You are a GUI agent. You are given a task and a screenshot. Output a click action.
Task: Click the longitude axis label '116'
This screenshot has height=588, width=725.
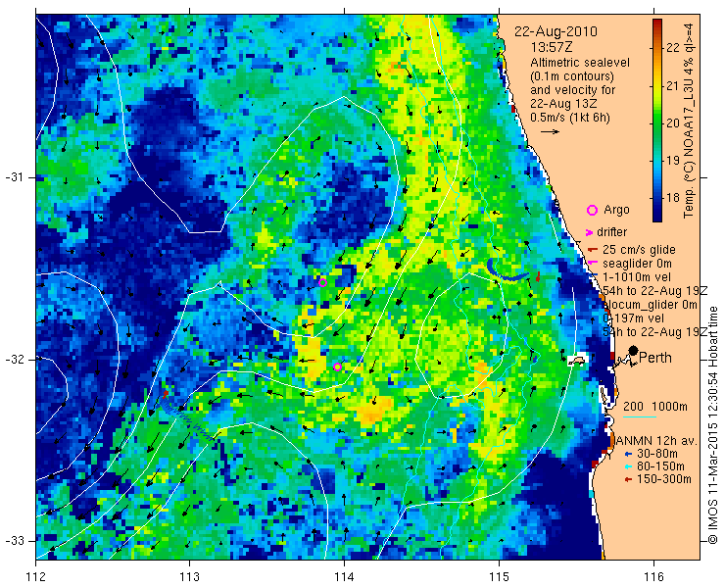click(653, 577)
